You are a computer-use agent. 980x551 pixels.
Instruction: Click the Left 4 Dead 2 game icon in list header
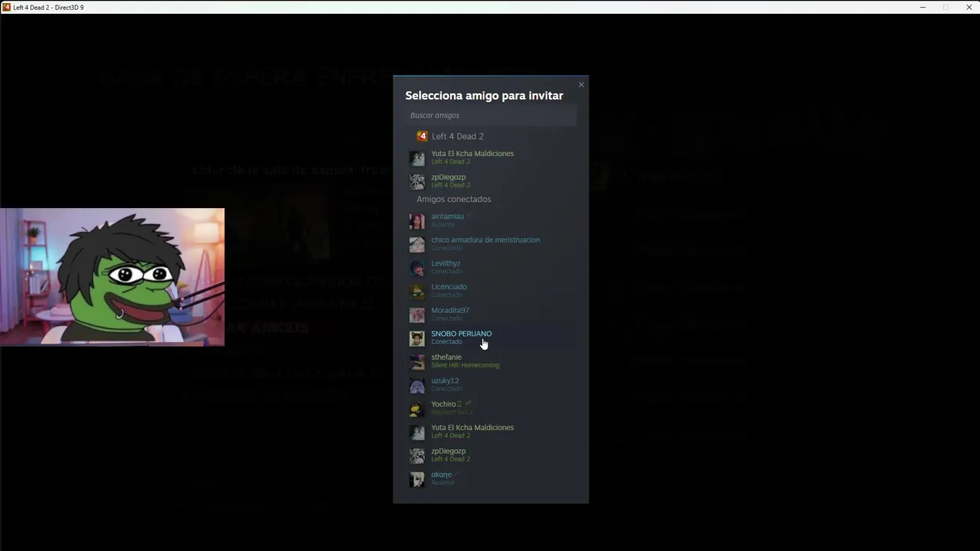422,136
